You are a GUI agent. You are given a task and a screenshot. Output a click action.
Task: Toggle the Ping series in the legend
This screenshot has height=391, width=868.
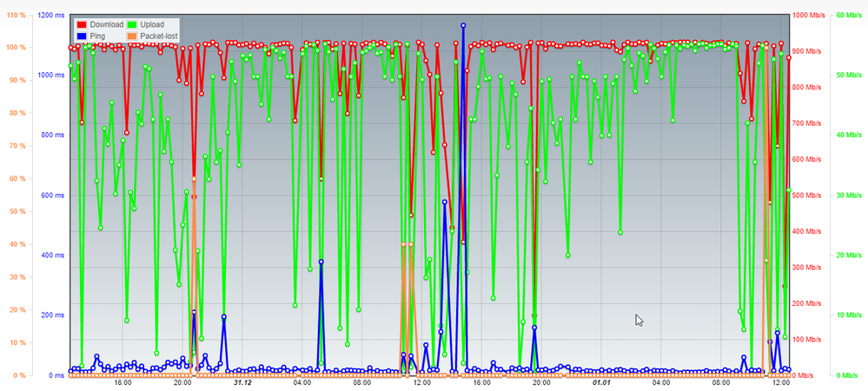(x=91, y=36)
